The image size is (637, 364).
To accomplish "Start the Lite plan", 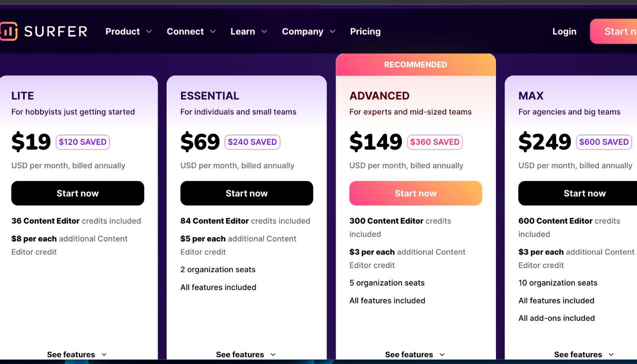I will click(77, 193).
